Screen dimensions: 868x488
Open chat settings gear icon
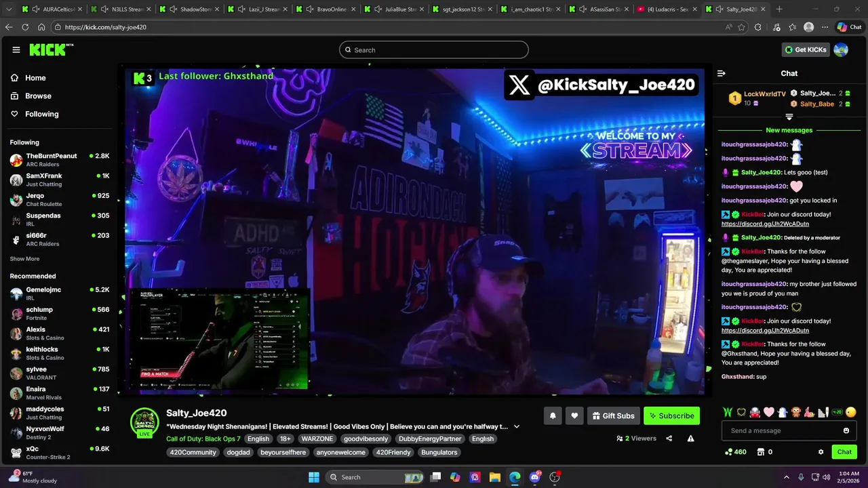coord(821,452)
